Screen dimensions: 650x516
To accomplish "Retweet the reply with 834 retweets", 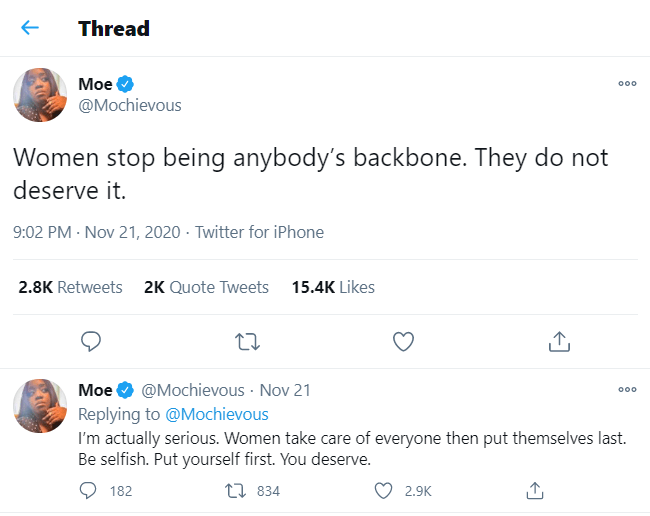I will pyautogui.click(x=235, y=490).
